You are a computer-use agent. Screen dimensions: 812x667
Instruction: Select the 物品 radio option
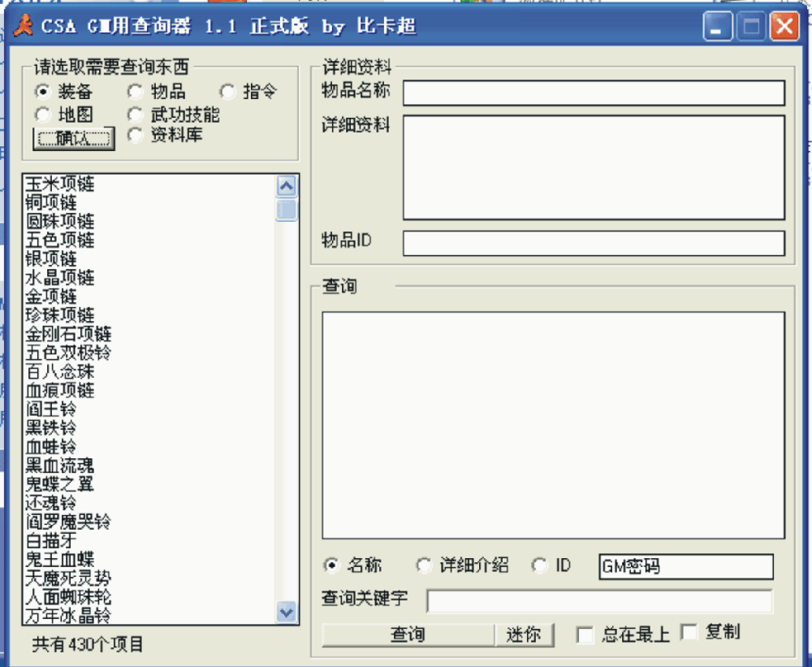pos(135,91)
